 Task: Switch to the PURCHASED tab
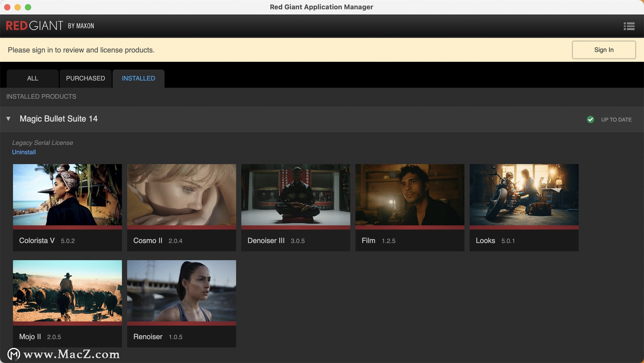(x=86, y=78)
